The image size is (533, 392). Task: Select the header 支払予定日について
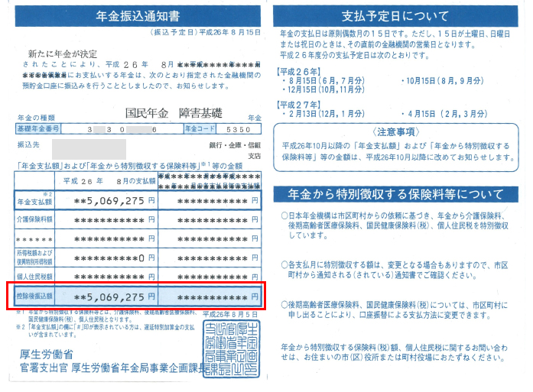coord(395,16)
